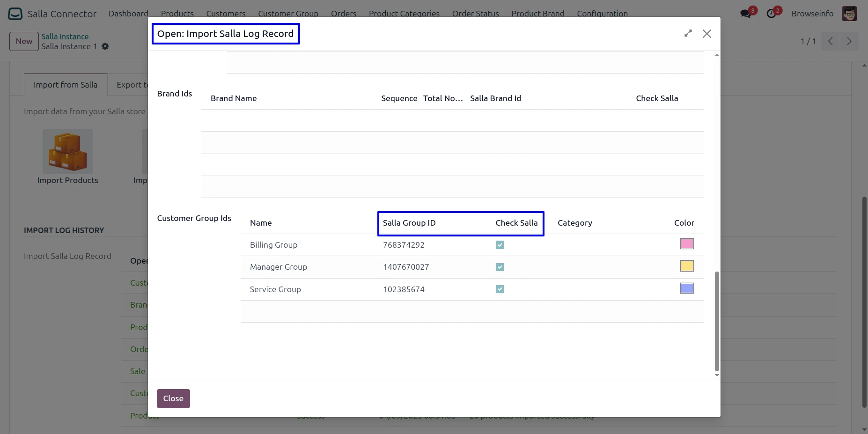
Task: Sort customer groups by Name column
Action: click(261, 223)
